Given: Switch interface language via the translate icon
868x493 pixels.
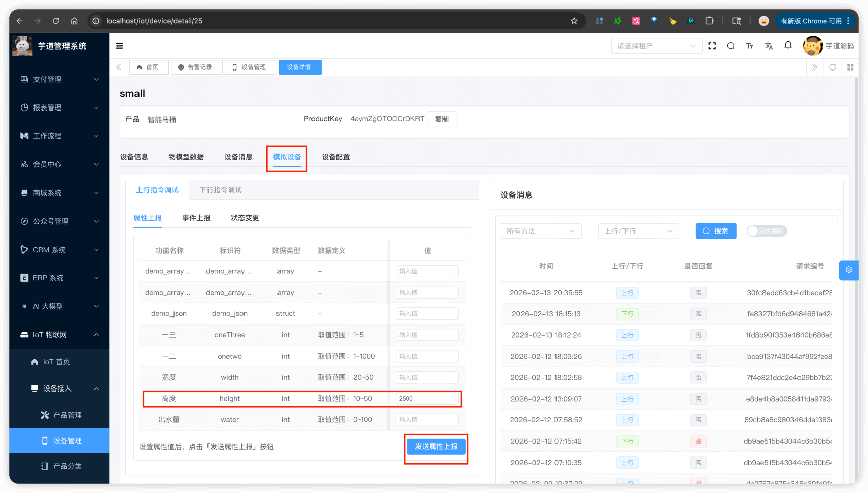Looking at the screenshot, I should pyautogui.click(x=769, y=46).
